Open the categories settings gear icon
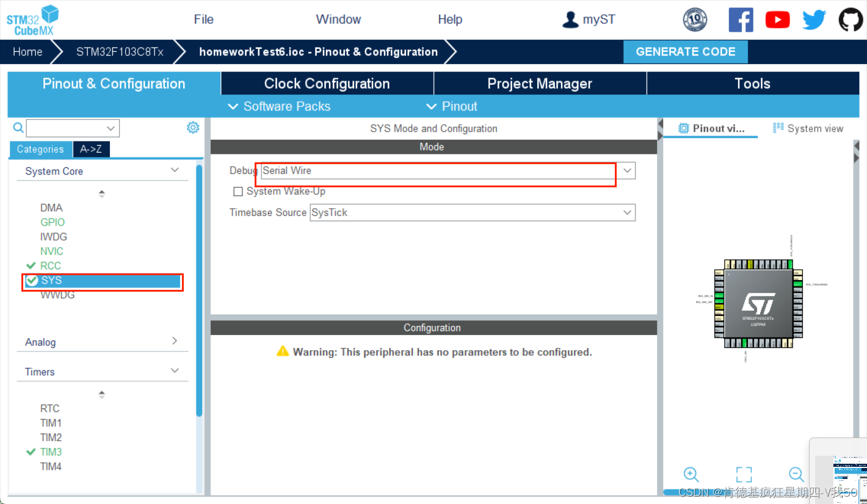Screen dimensions: 867x504 193,128
